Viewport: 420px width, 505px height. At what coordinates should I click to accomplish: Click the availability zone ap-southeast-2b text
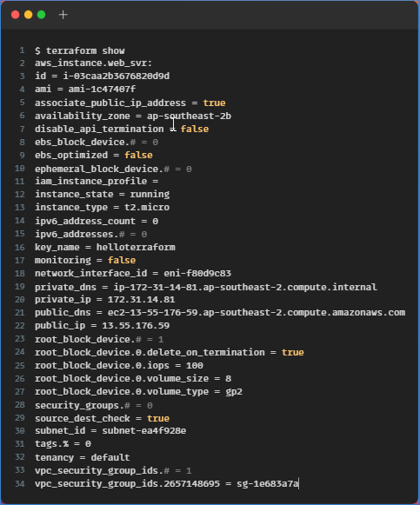coord(189,116)
